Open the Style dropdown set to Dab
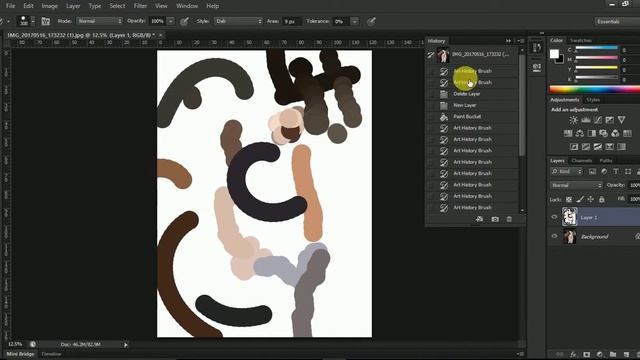 (x=238, y=21)
